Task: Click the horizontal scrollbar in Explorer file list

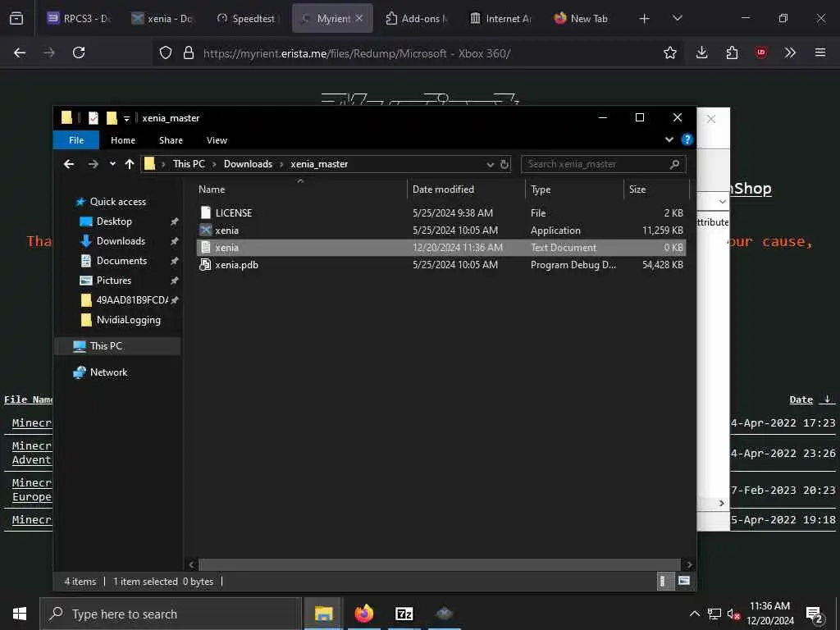Action: coord(440,564)
